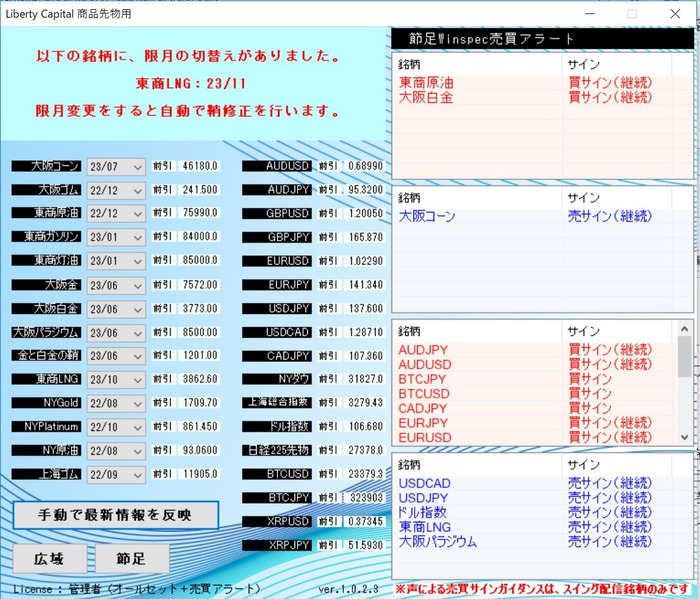The image size is (700, 599).
Task: Click the サイン header above 大阪コーン list
Action: 617,198
